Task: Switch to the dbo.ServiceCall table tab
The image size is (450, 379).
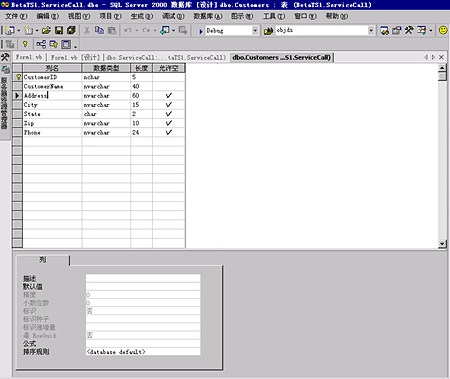Action: point(166,58)
